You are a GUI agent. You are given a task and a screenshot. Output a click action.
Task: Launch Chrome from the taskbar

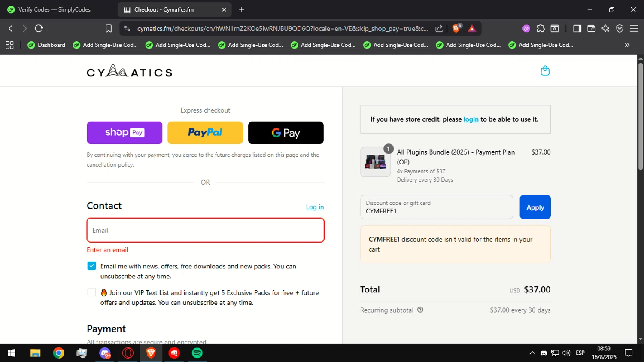(x=58, y=353)
